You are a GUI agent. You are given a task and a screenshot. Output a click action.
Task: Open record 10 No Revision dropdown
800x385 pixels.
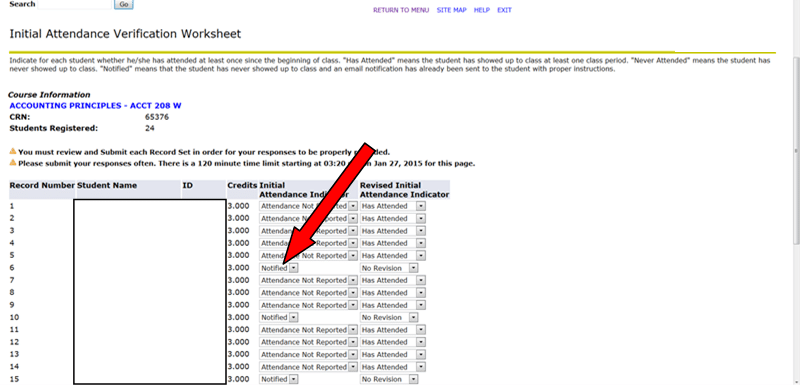coord(389,317)
